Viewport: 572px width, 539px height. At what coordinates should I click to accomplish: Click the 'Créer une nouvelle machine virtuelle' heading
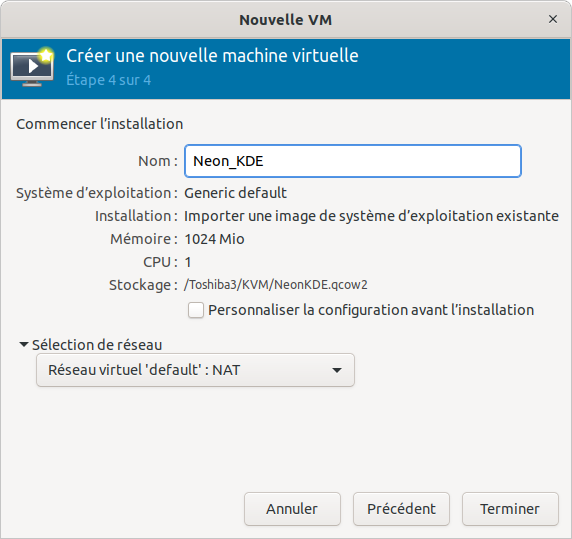(x=212, y=56)
